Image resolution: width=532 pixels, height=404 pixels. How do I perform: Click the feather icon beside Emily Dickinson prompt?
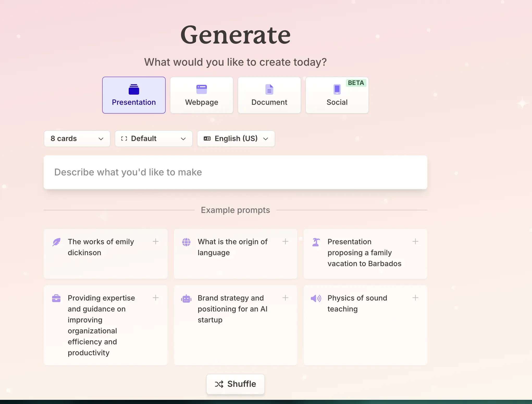click(x=56, y=242)
